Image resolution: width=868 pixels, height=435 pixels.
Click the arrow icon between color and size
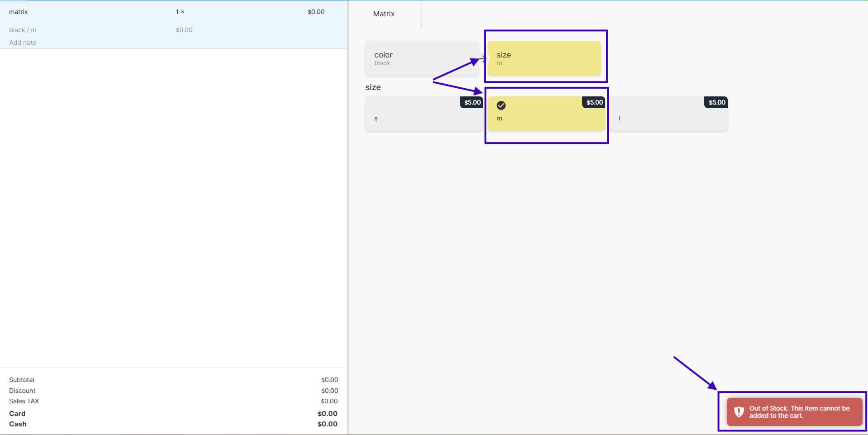484,58
